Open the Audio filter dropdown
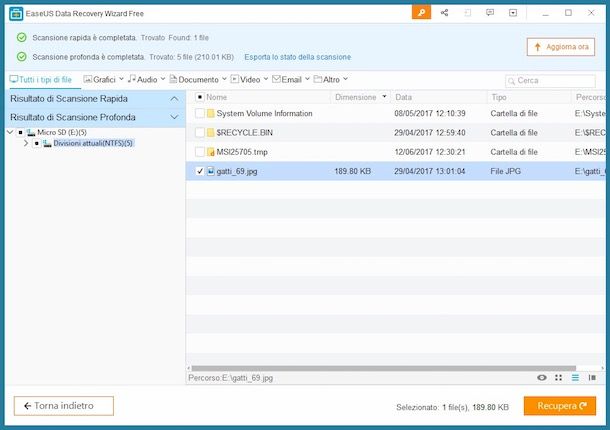The image size is (610, 430). tap(163, 79)
